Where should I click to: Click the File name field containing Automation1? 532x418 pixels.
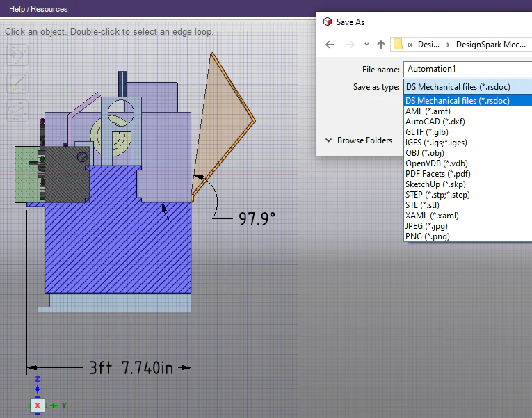(467, 69)
